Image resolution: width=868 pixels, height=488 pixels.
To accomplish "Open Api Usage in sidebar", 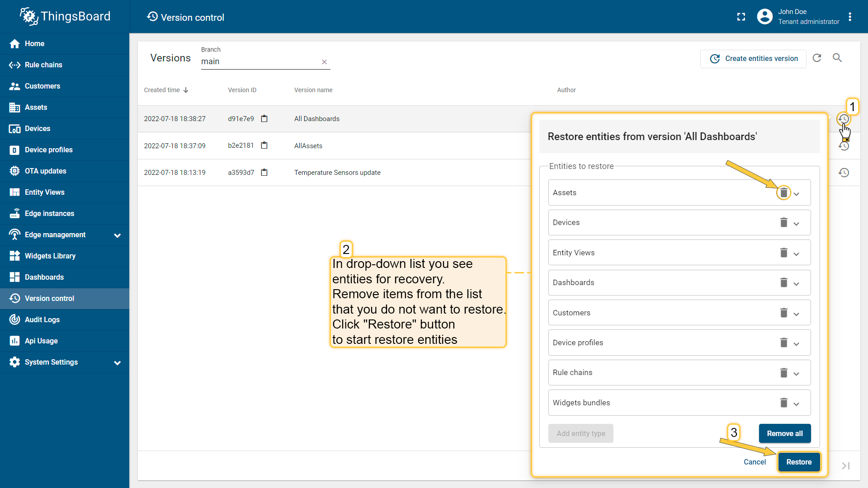I will [x=65, y=341].
